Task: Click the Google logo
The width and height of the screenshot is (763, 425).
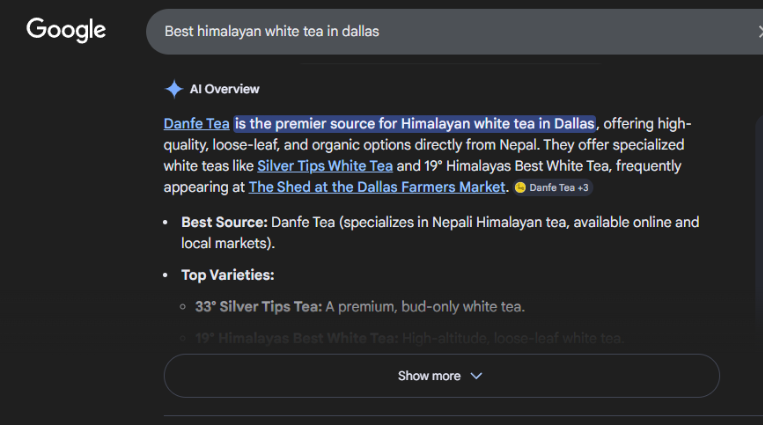Action: [x=66, y=30]
